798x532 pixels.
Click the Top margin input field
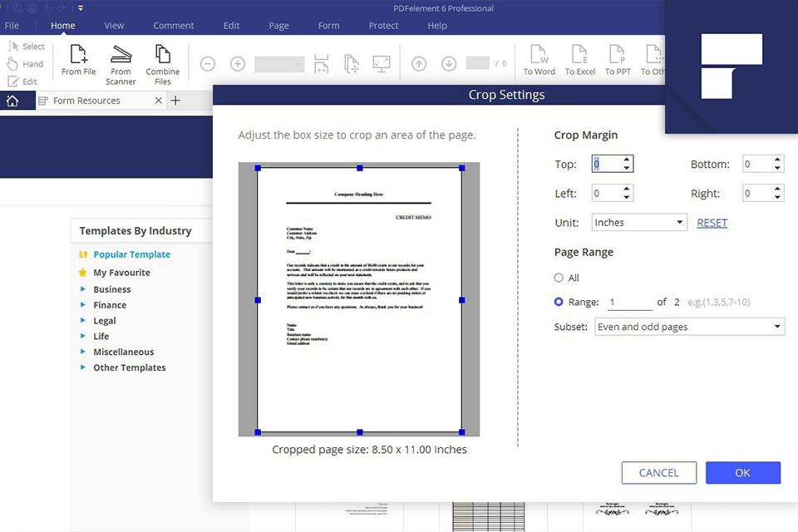point(606,165)
